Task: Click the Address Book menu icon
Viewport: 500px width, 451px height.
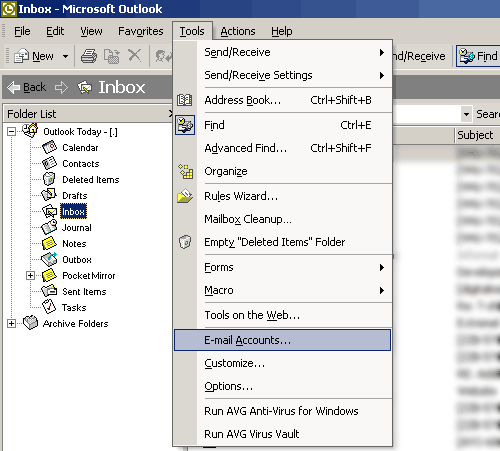Action: tap(185, 100)
